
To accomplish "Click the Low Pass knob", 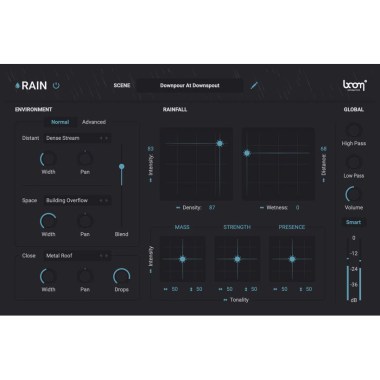I will click(353, 163).
